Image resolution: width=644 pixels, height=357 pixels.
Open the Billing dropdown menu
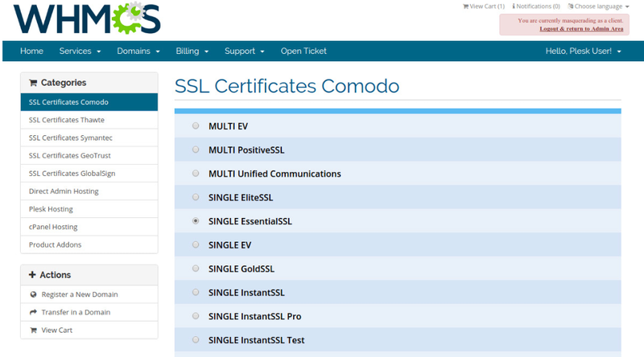pyautogui.click(x=192, y=51)
